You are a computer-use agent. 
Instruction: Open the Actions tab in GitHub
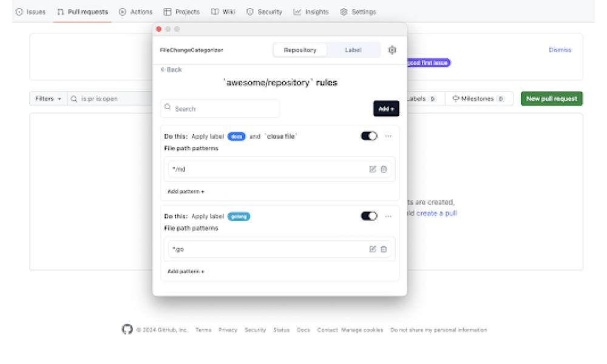pos(136,12)
